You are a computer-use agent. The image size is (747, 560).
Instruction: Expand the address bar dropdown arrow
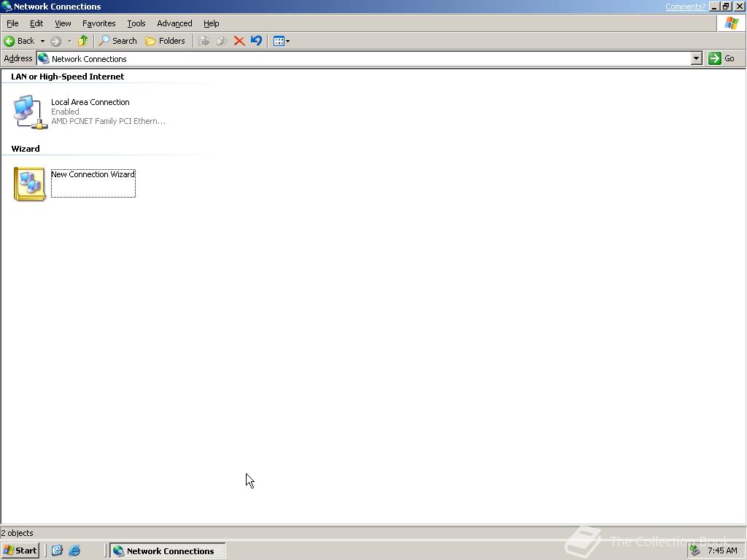coord(697,58)
